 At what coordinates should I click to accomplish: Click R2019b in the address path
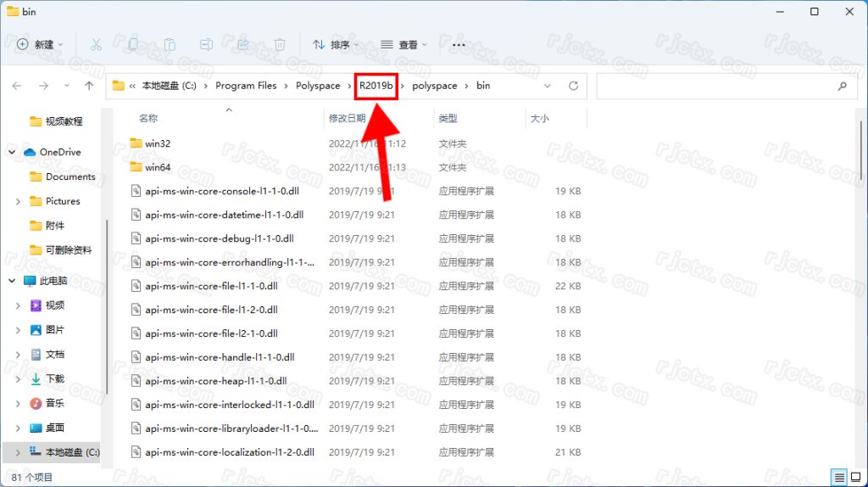(x=376, y=86)
